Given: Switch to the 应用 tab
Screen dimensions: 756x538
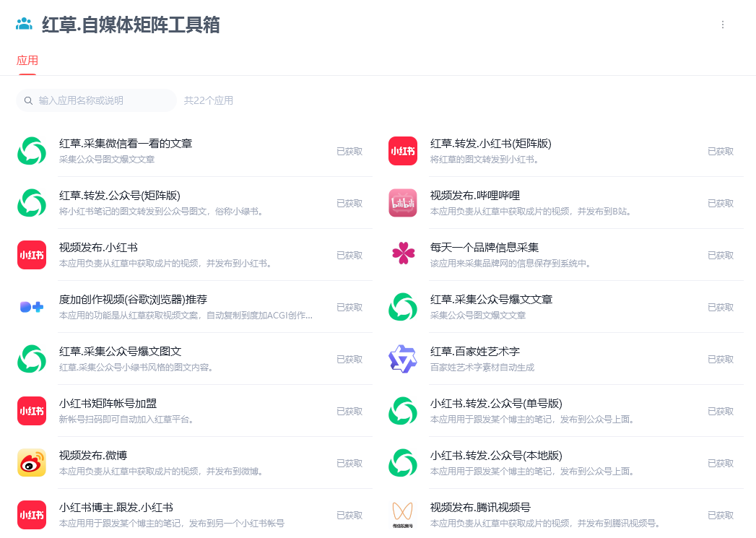Looking at the screenshot, I should tap(27, 60).
